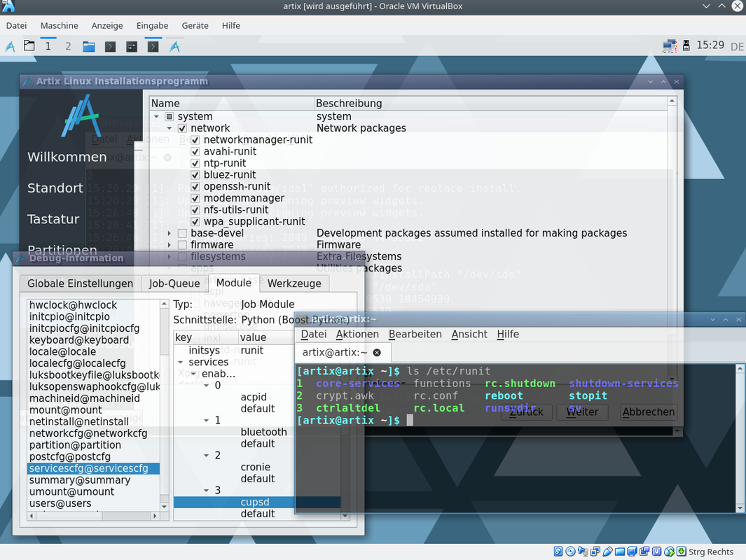Close the artix@artix terminal tab with X icon
The width and height of the screenshot is (746, 560).
pyautogui.click(x=377, y=352)
